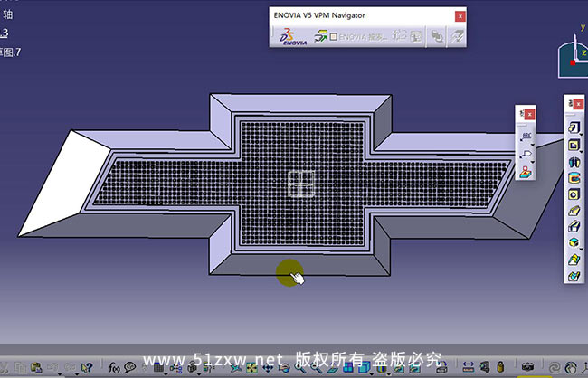
Task: Select the Hole tool
Action: click(574, 194)
